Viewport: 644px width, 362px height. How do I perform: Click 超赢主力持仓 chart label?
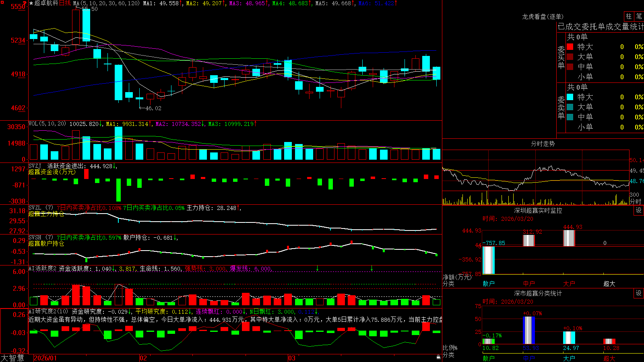46,214
